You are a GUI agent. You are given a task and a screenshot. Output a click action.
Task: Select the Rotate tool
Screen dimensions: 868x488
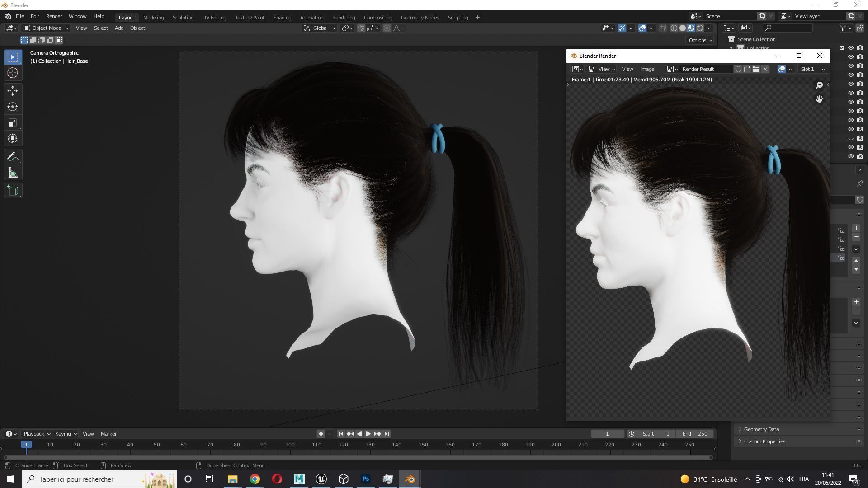click(13, 107)
